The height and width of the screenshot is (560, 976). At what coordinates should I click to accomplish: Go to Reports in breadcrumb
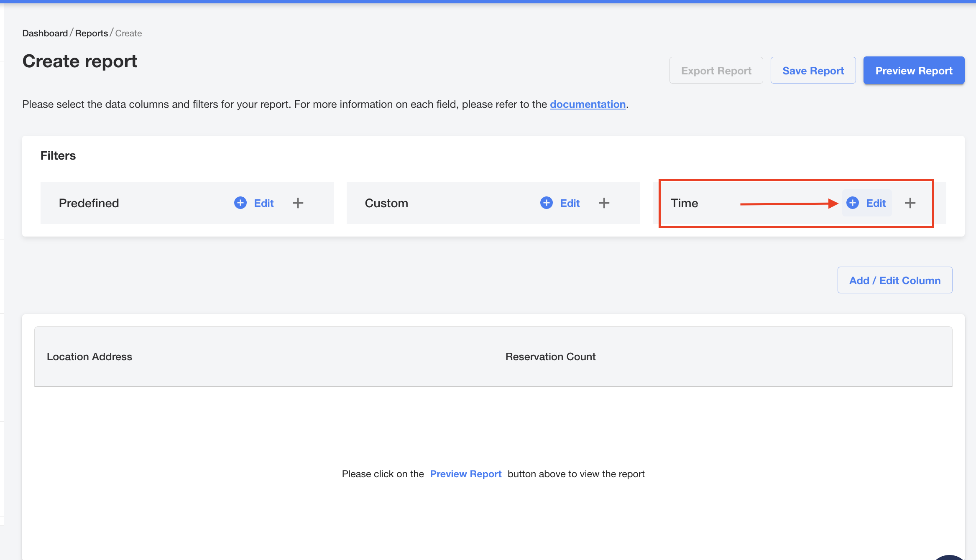92,33
